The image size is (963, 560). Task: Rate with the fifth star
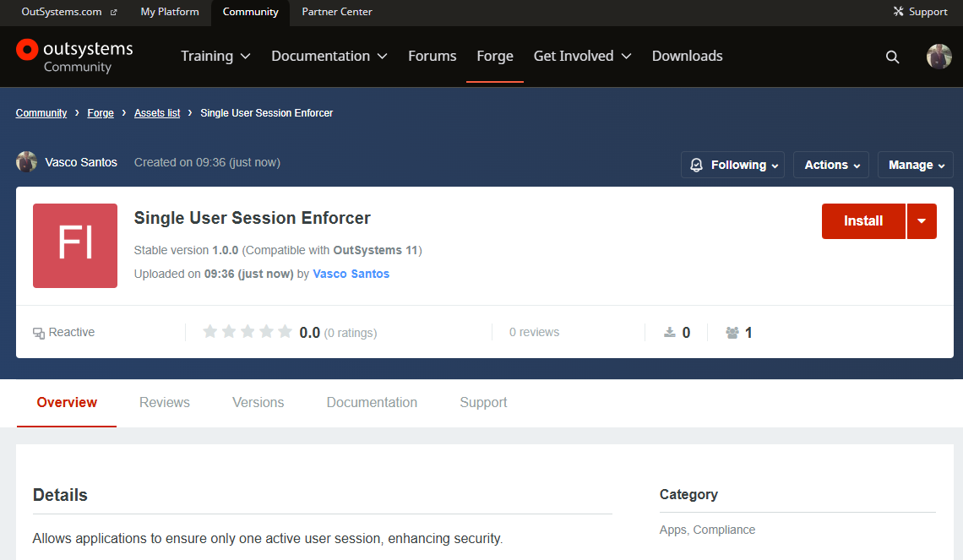point(285,332)
